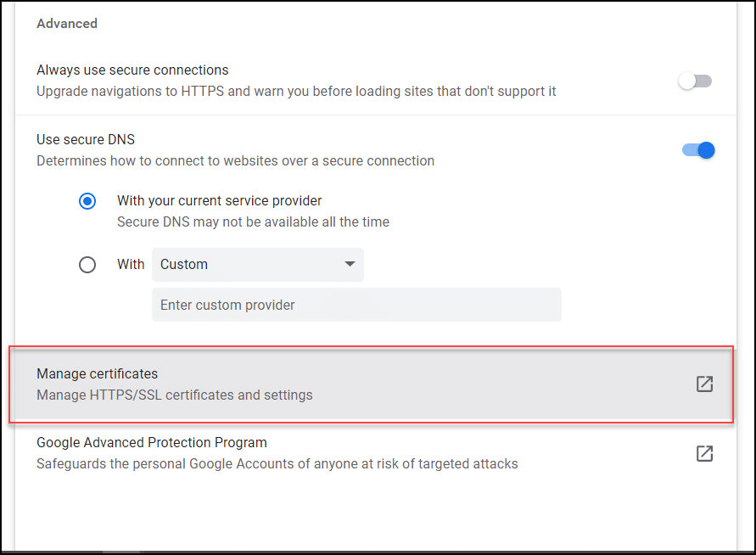Expand the Custom DNS provider dropdown arrow

coord(350,265)
